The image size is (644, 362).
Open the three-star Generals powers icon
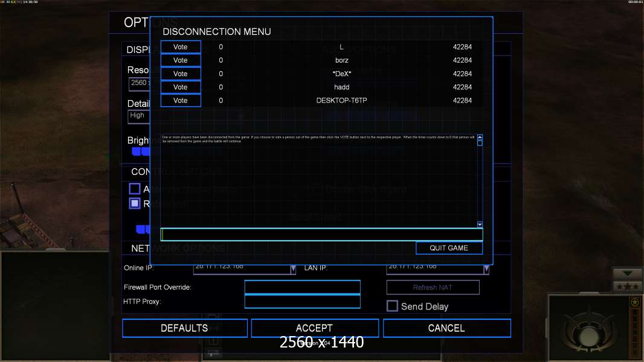(x=628, y=286)
